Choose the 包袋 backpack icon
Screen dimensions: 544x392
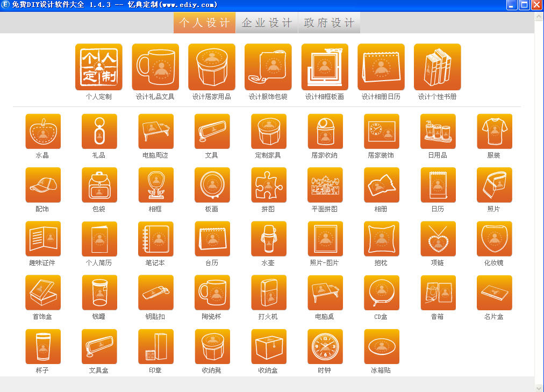point(99,185)
